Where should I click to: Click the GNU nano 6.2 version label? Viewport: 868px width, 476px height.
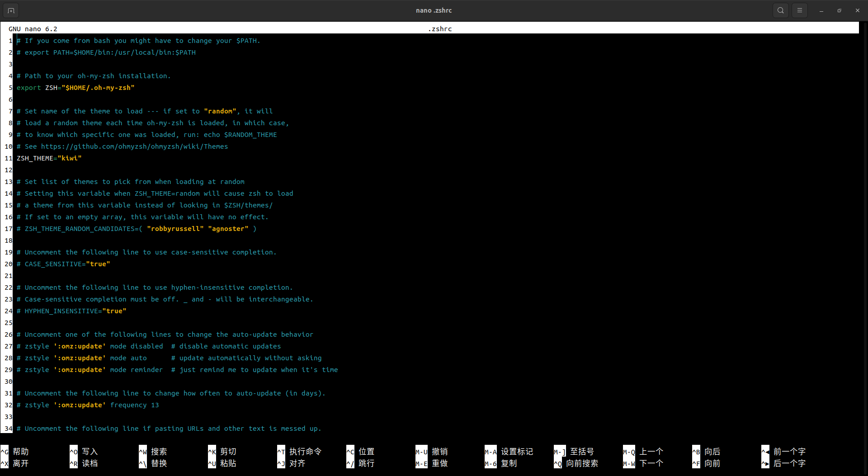33,29
